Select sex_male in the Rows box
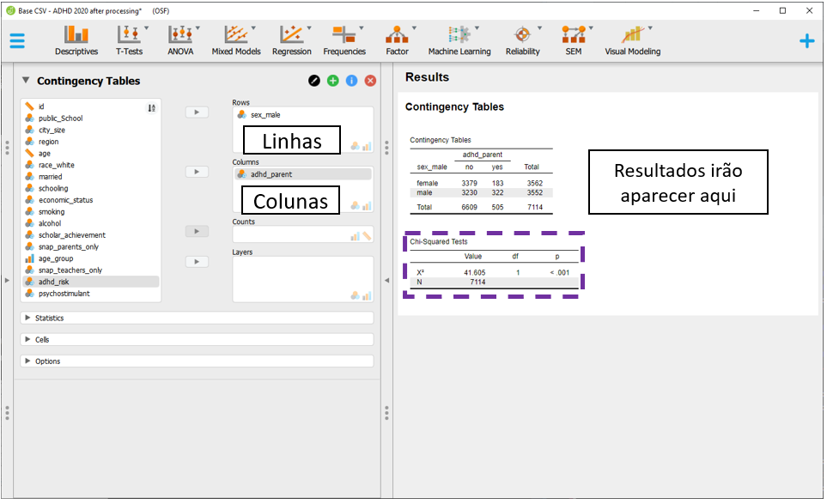827x504 pixels. click(265, 114)
